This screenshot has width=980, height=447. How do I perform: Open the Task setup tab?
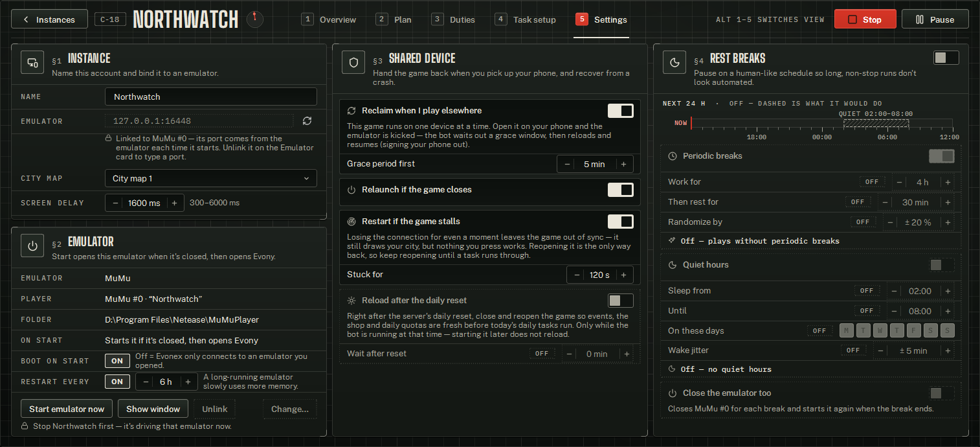tap(526, 19)
